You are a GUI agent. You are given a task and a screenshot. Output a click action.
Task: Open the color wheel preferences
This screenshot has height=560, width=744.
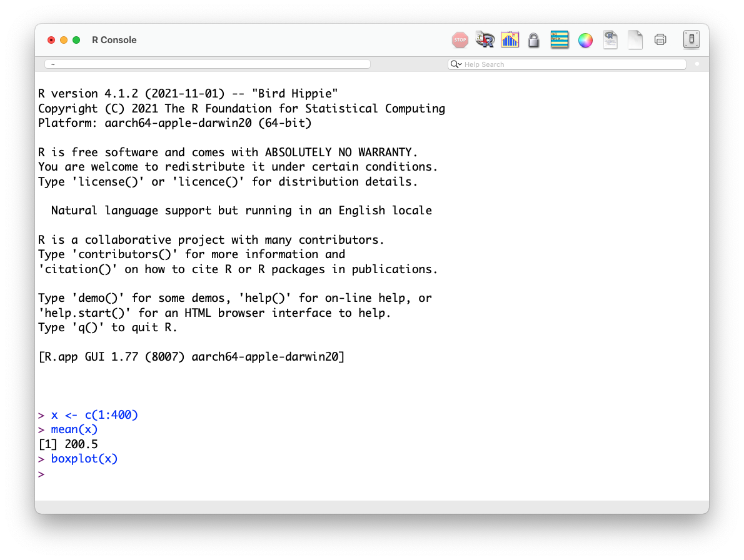click(585, 40)
